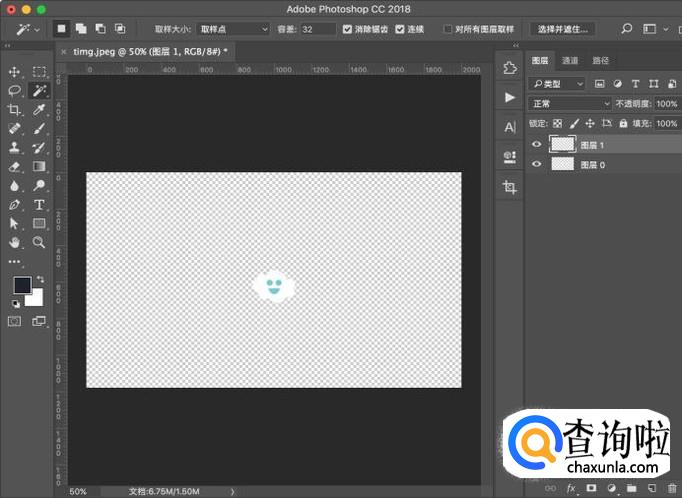Select the Horizontal Type tool
Image resolution: width=682 pixels, height=498 pixels.
tap(39, 204)
